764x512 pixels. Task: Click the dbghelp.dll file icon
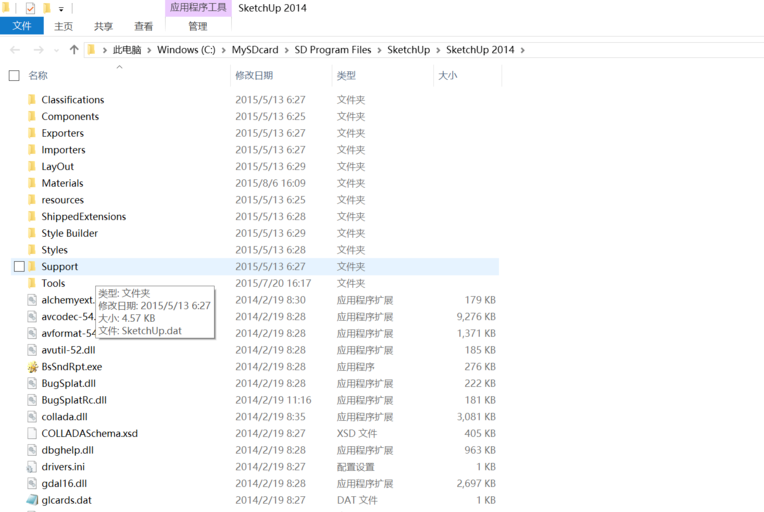pos(32,450)
